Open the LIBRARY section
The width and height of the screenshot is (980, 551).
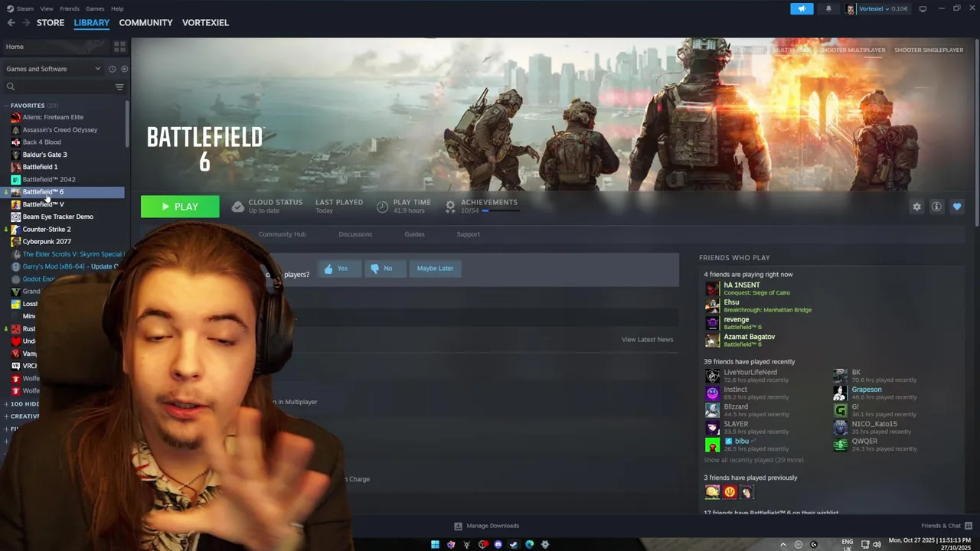tap(92, 22)
